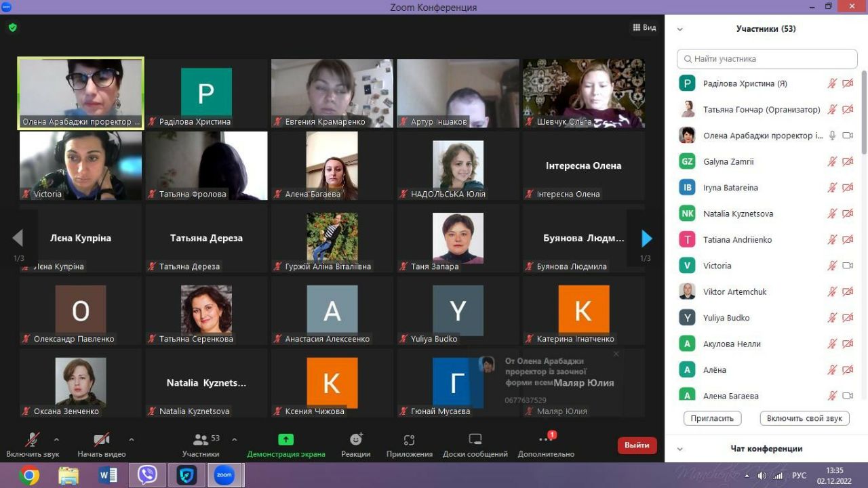868x488 pixels.
Task: Expand audio options arrow beside Включить звук
Action: click(x=56, y=439)
